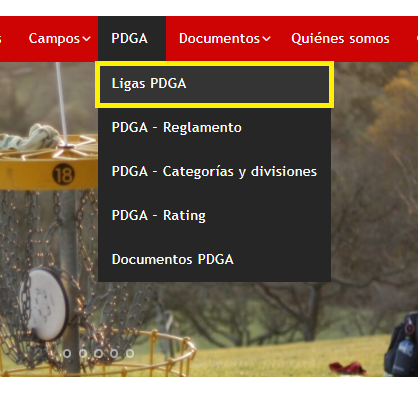
Task: Select the second slideshow dot
Action: (x=83, y=353)
